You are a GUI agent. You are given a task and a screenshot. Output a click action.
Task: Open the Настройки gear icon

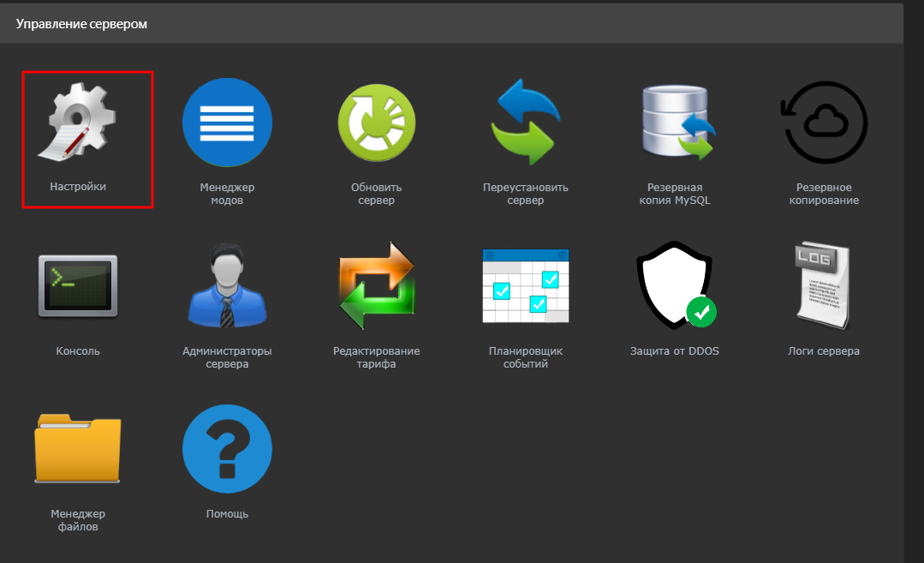tap(78, 122)
